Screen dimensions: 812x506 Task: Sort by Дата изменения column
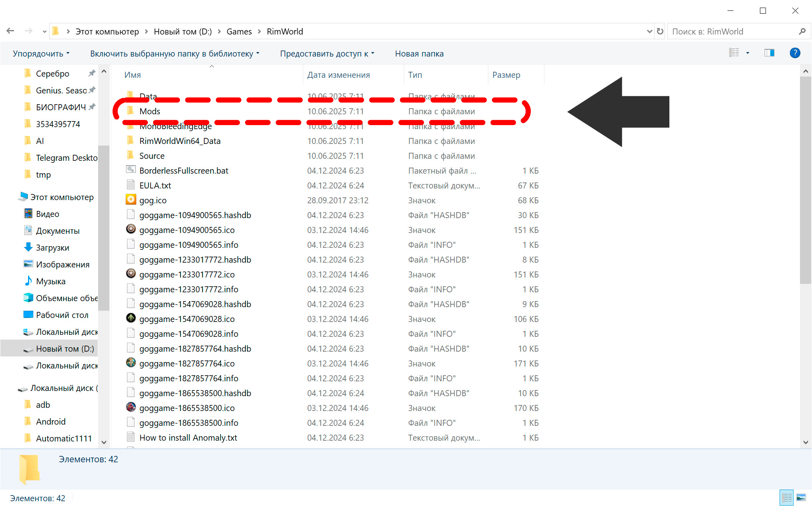tap(339, 75)
